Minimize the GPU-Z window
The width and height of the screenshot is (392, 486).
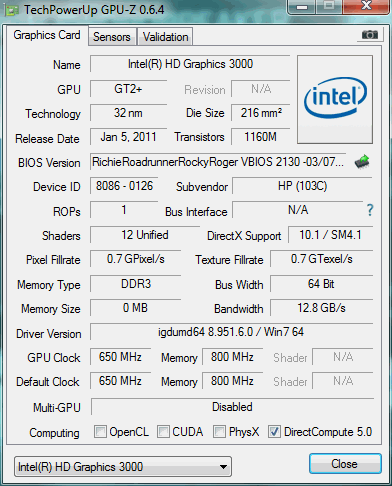tap(301, 7)
